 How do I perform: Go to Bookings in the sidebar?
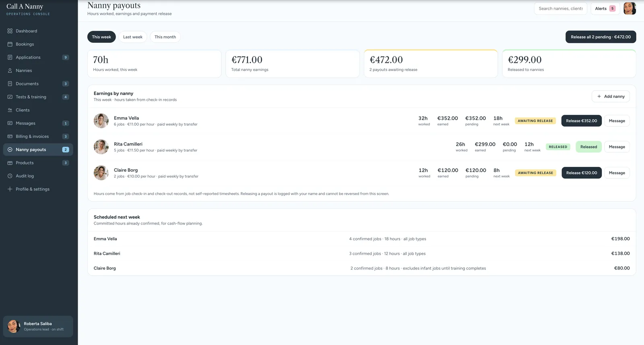38,44
